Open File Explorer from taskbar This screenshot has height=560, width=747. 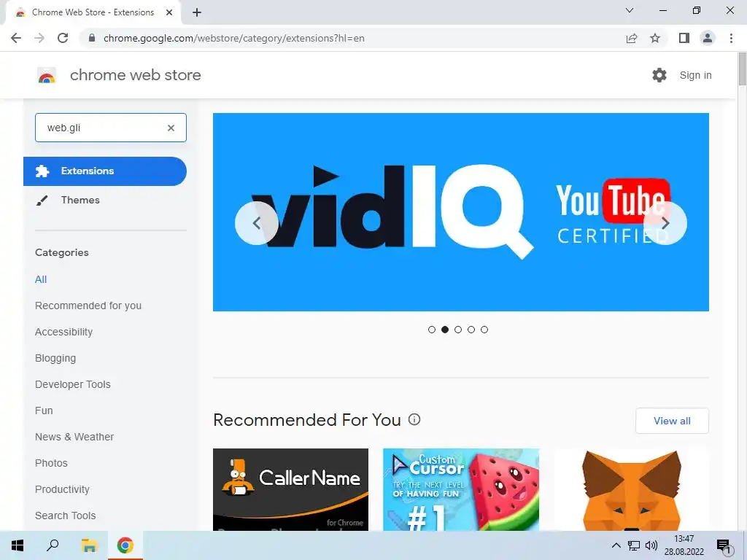[x=89, y=545]
